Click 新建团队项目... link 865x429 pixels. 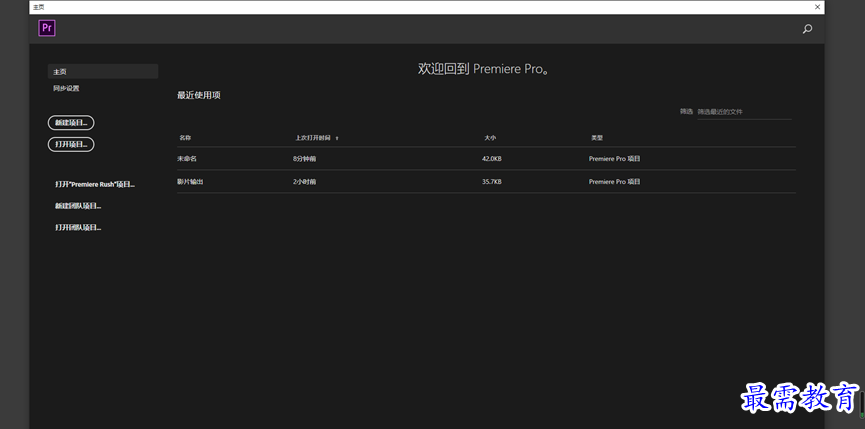tap(78, 206)
